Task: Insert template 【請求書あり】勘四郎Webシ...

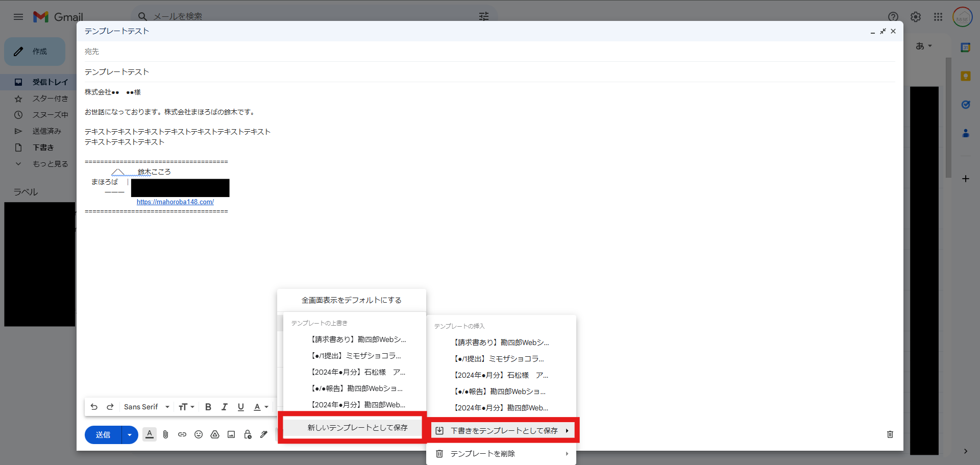Action: click(x=501, y=342)
